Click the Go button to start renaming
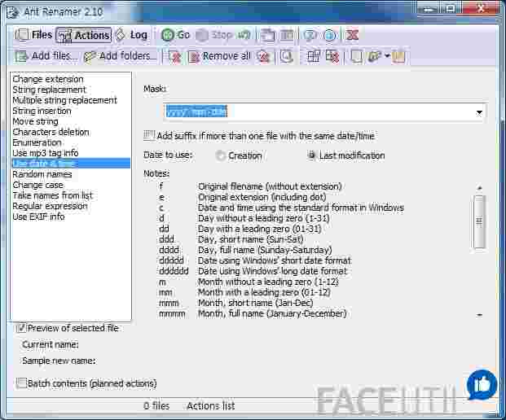Viewport: 506px width, 420px height. click(175, 35)
